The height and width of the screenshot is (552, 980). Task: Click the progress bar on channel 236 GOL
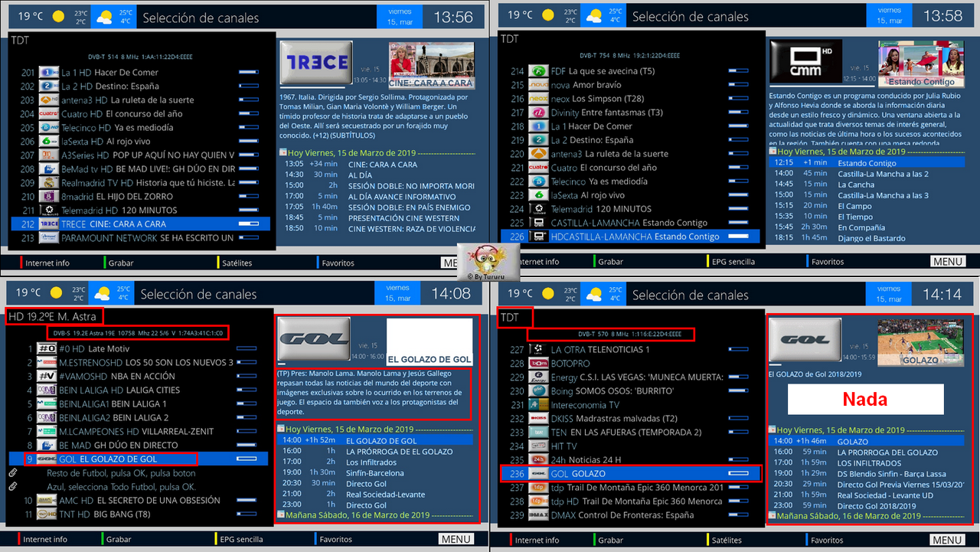(x=738, y=474)
